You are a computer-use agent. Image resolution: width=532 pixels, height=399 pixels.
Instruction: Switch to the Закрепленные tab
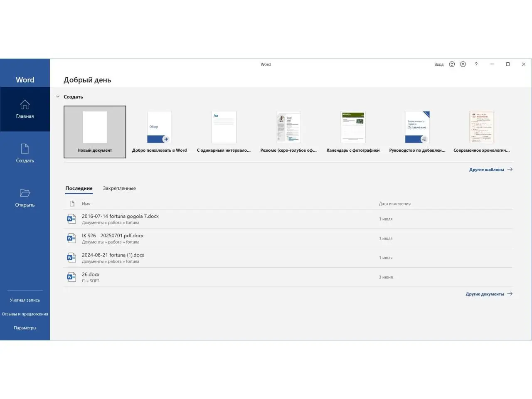119,188
